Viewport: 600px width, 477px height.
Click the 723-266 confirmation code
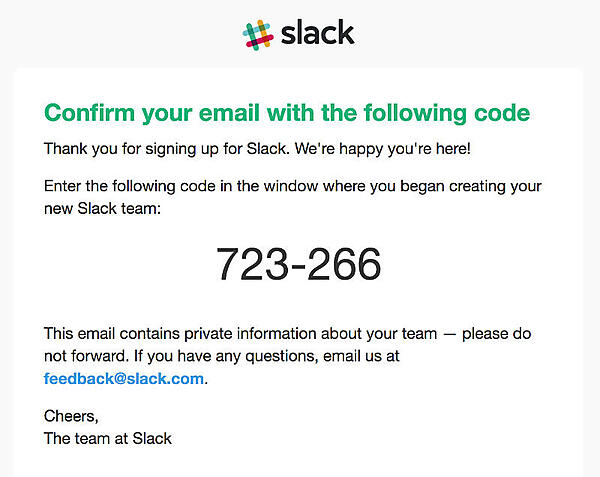click(x=299, y=264)
